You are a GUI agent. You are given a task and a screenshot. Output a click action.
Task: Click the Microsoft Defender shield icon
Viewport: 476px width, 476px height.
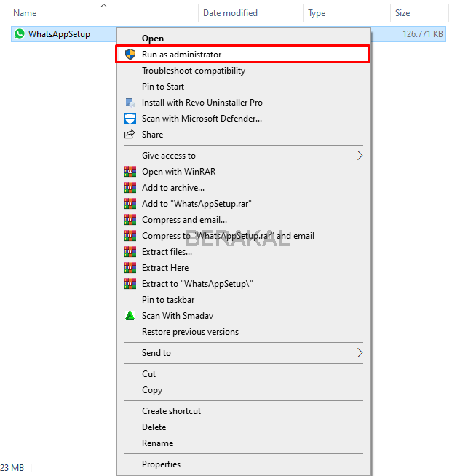(x=130, y=119)
